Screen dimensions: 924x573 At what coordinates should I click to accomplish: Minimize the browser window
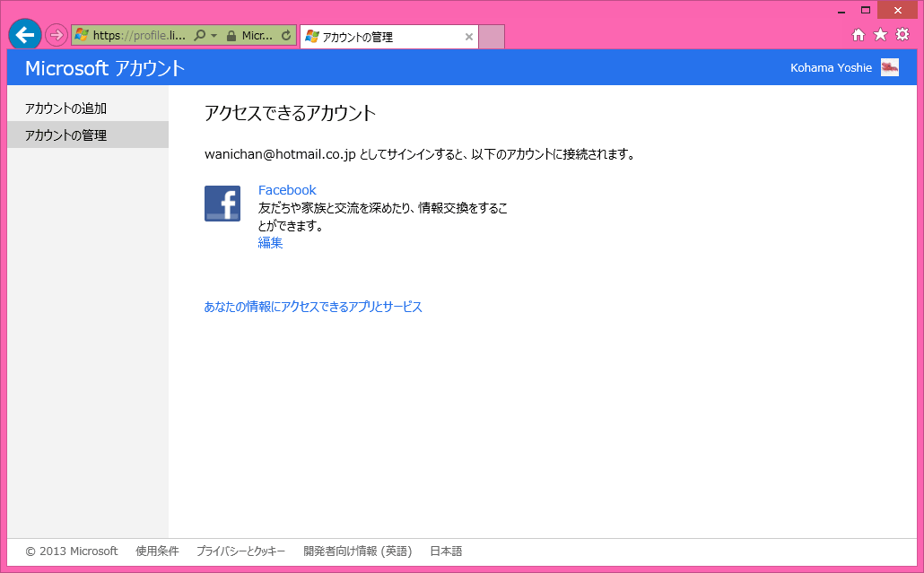click(x=841, y=11)
